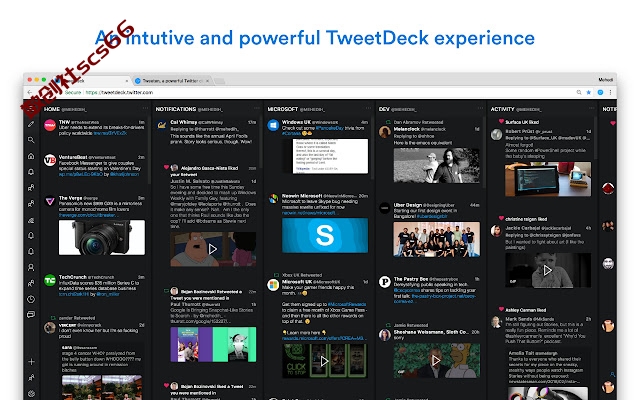
Task: Open the Panasonic camera photo
Action: click(x=102, y=238)
